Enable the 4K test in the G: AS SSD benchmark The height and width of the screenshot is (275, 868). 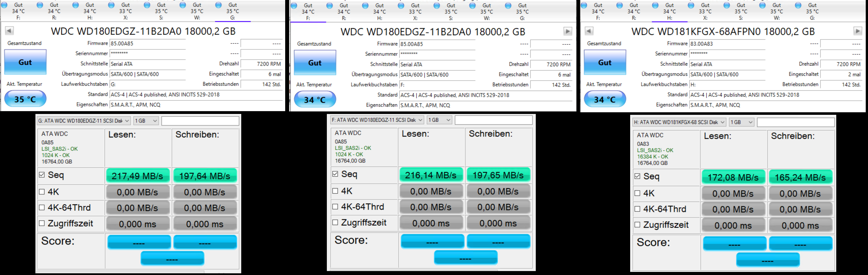pyautogui.click(x=42, y=192)
